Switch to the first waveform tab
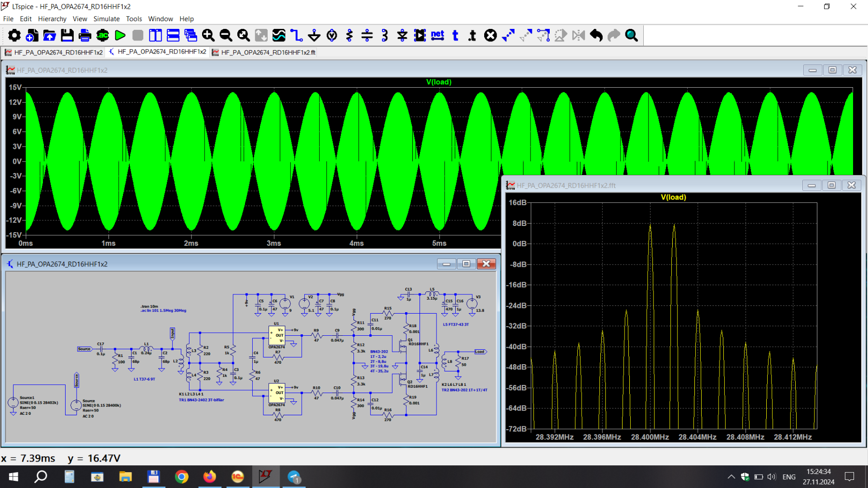 tap(54, 52)
